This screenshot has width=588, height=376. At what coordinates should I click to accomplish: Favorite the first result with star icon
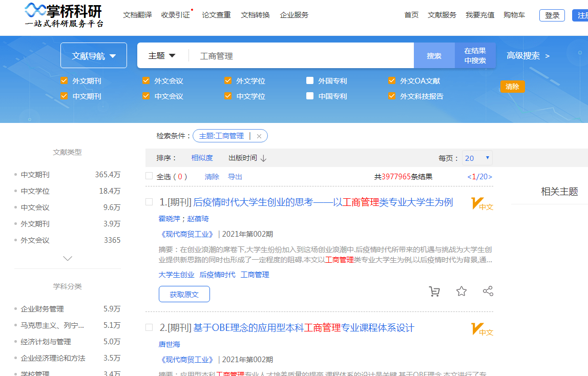pos(461,291)
